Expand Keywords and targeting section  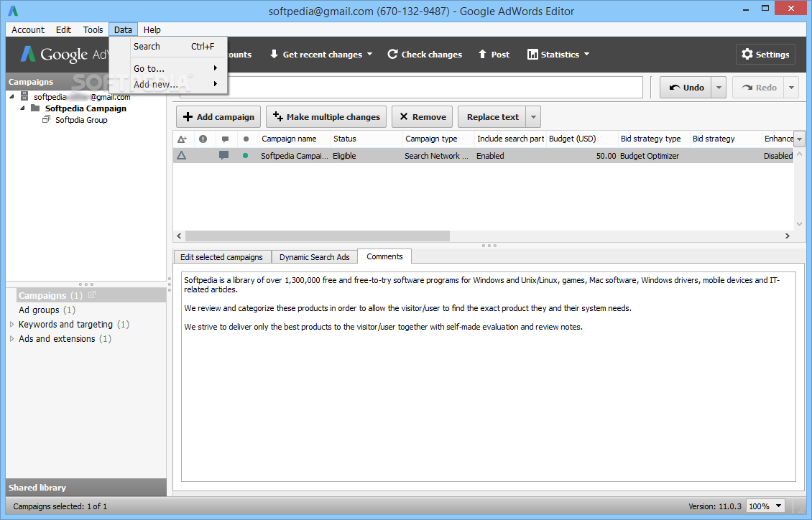coord(12,325)
